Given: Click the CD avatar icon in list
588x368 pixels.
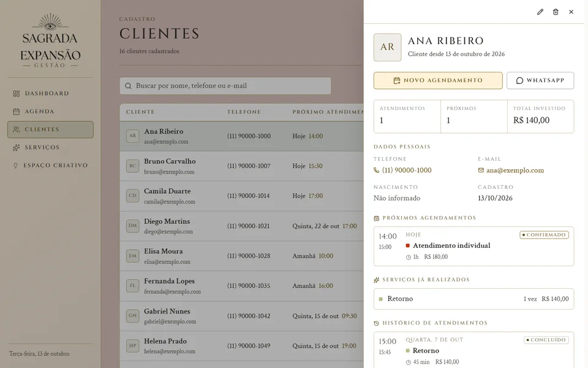Looking at the screenshot, I should (133, 196).
